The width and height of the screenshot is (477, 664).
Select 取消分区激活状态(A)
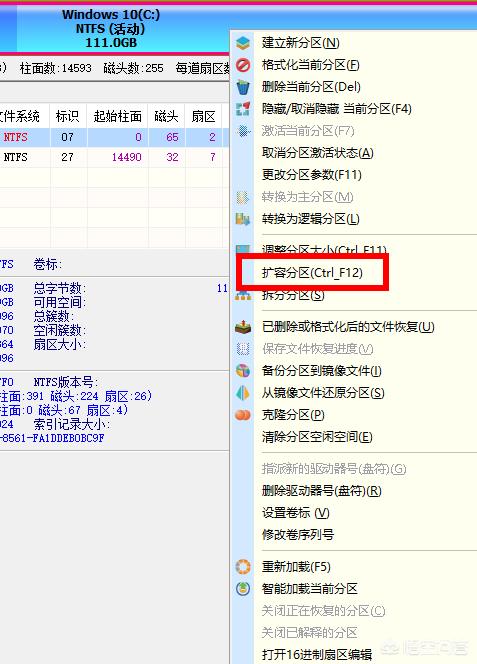click(318, 153)
